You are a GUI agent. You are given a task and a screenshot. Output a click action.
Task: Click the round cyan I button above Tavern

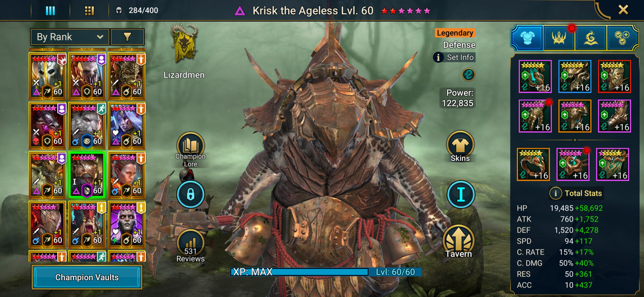[460, 194]
